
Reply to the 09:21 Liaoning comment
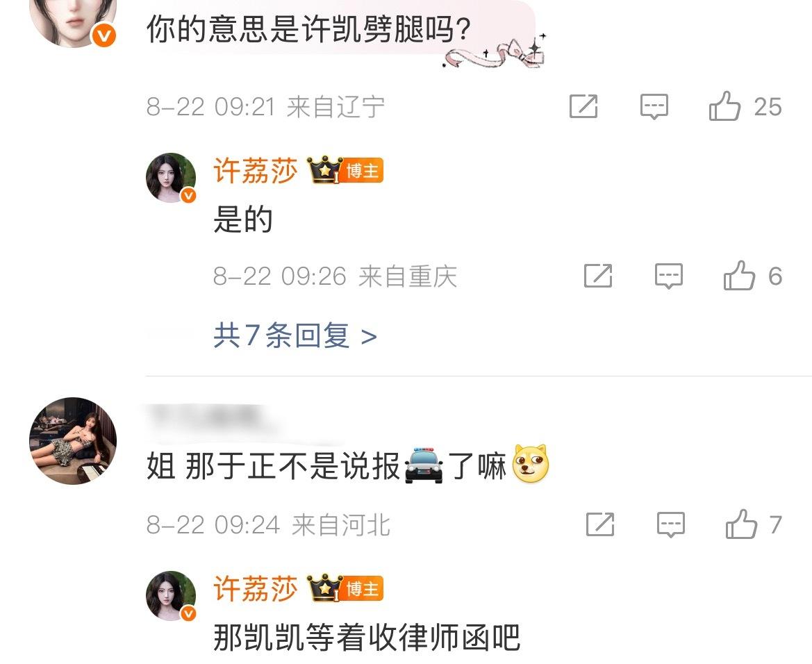click(654, 107)
